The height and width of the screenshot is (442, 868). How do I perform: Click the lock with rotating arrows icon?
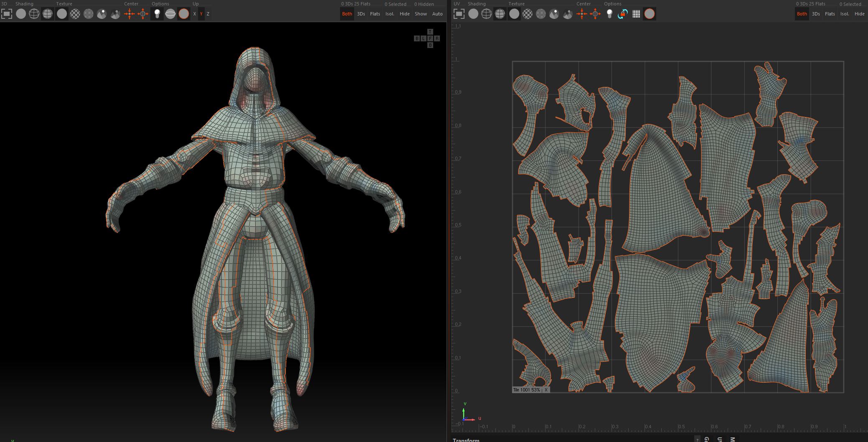623,14
